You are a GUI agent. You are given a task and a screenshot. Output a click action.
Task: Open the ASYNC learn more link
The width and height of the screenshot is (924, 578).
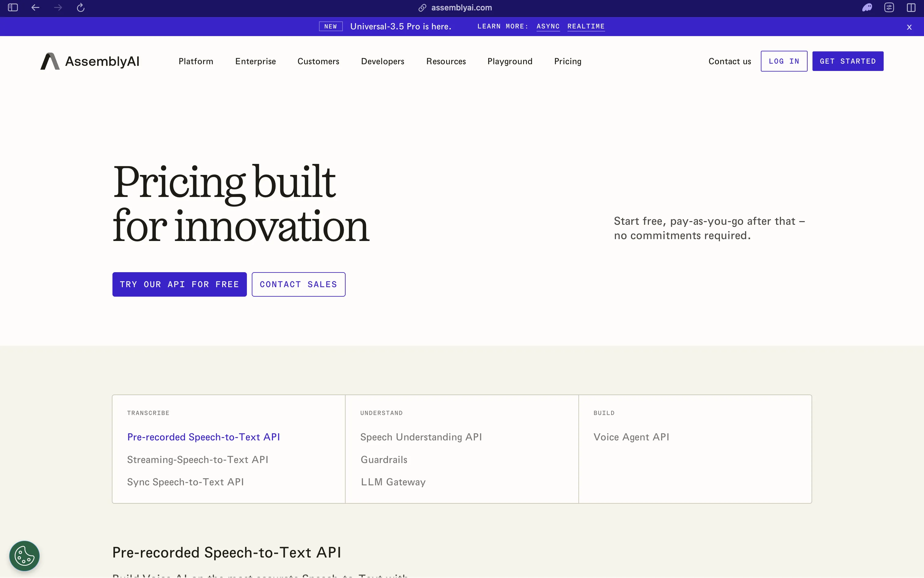[x=548, y=26]
